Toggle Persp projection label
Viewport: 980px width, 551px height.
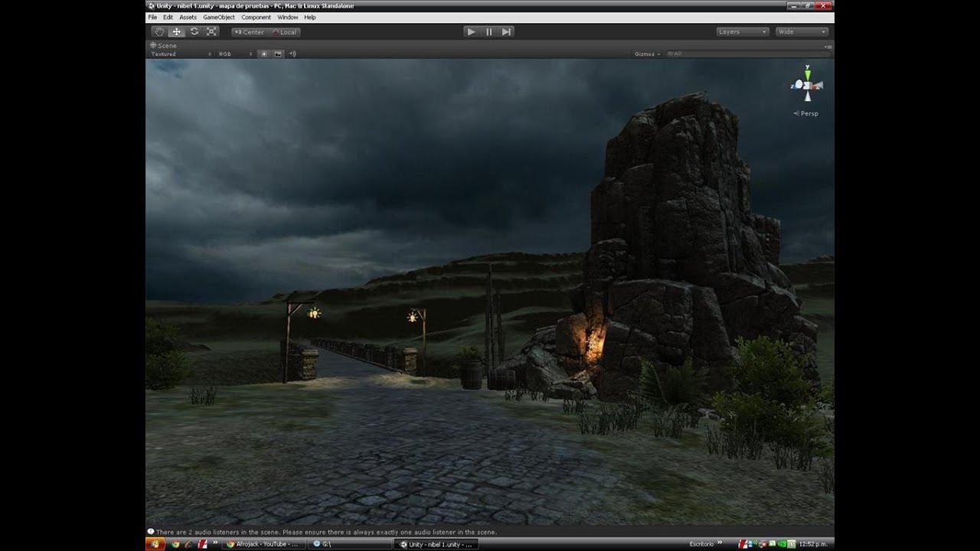point(806,113)
